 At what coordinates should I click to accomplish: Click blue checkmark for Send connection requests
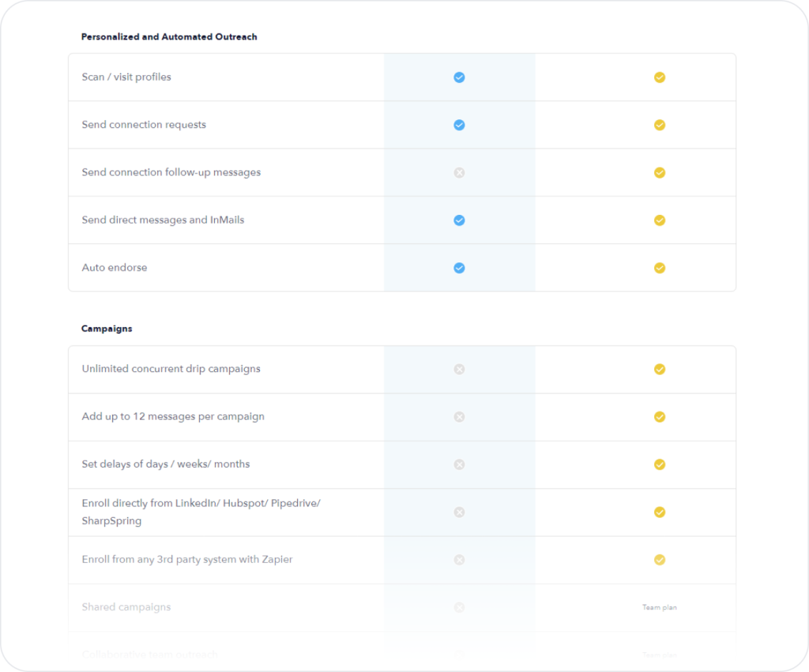pos(459,125)
